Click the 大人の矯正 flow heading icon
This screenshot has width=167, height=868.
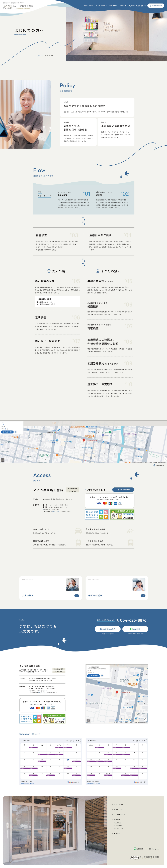(49, 271)
